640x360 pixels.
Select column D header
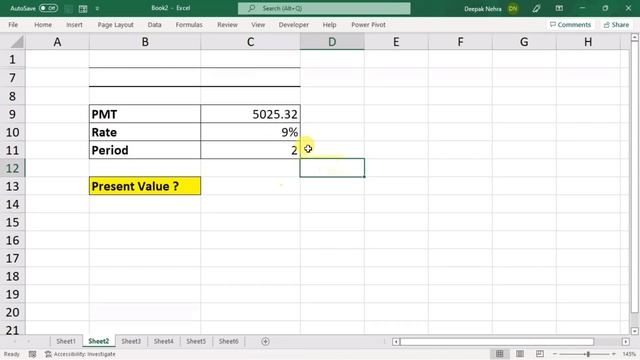[332, 42]
